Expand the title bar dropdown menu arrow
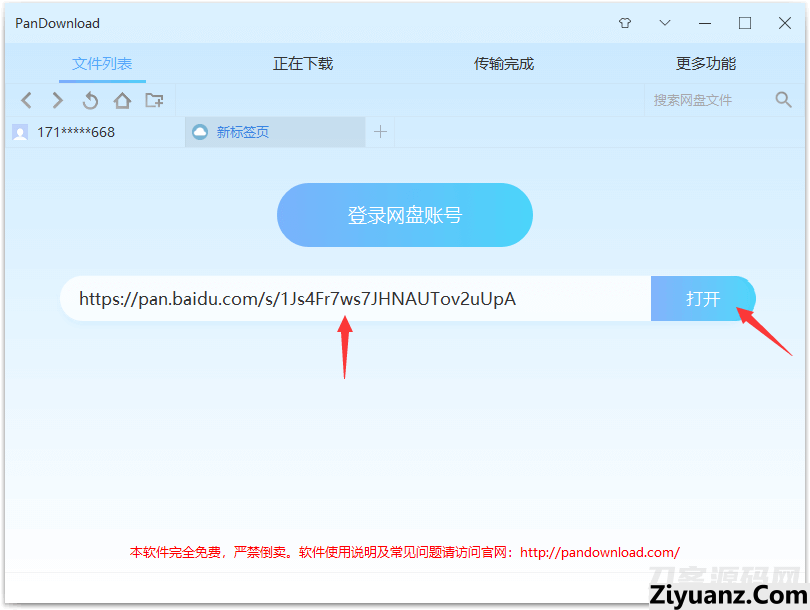810x610 pixels. (x=665, y=23)
